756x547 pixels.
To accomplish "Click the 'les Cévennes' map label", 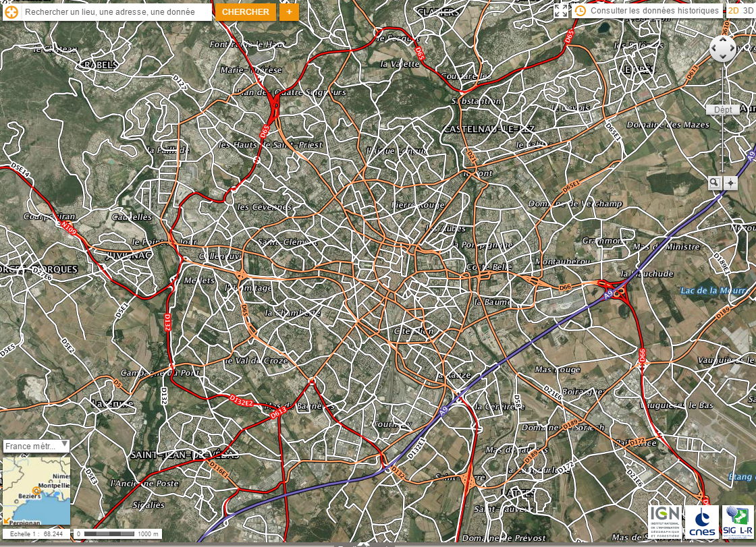I will (x=265, y=207).
